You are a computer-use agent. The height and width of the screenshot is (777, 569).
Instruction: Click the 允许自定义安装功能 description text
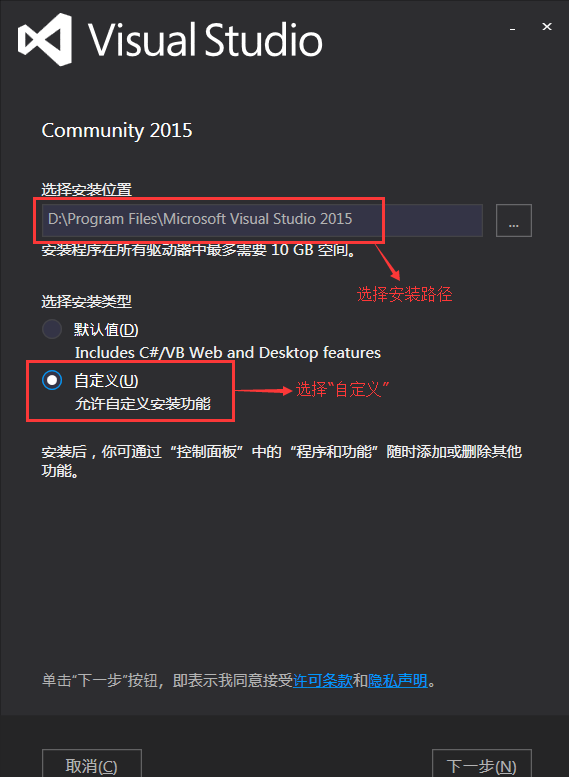coord(143,404)
